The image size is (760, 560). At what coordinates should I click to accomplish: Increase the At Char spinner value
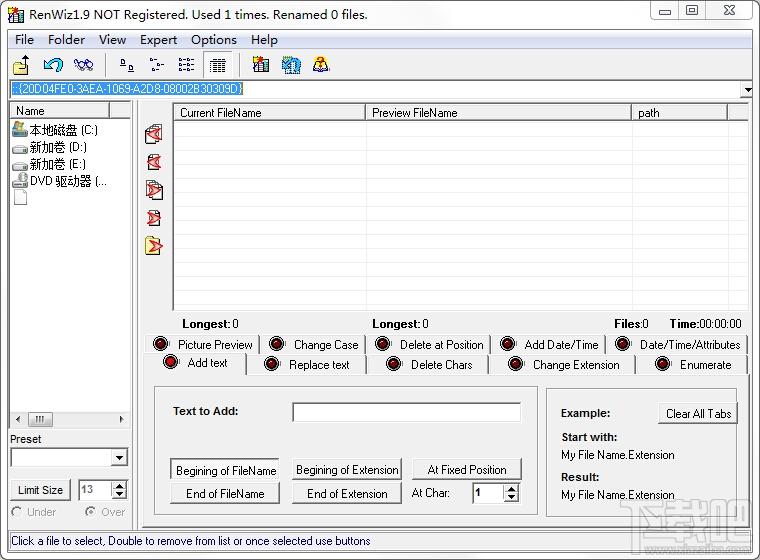tap(511, 489)
